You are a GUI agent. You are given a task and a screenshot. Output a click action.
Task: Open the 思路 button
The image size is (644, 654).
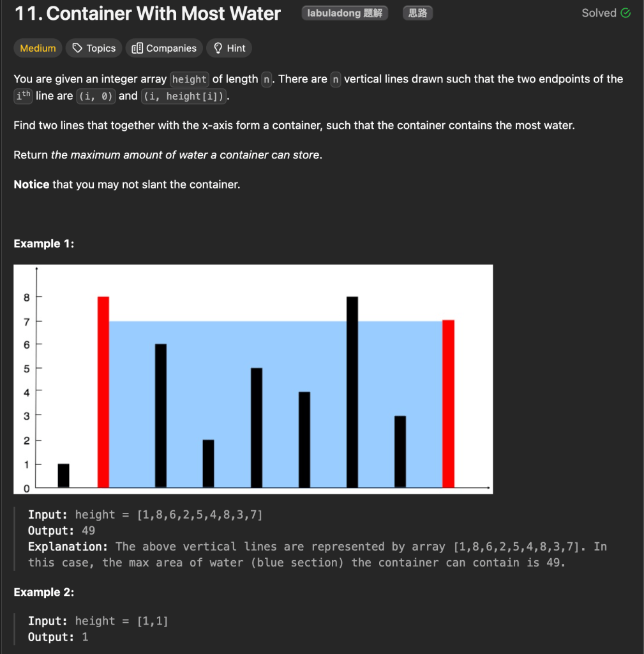(417, 13)
